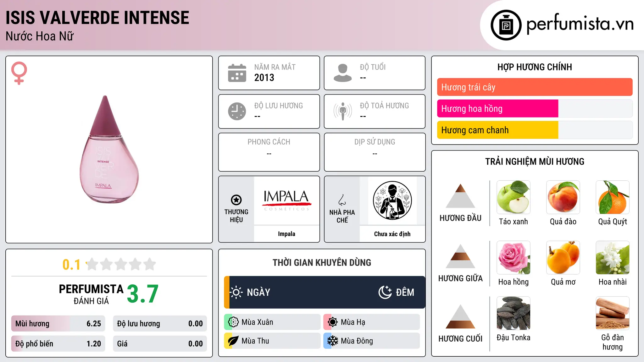The height and width of the screenshot is (362, 644).
Task: Click the ISIS VALVERDE INTENSE title
Action: [x=97, y=18]
